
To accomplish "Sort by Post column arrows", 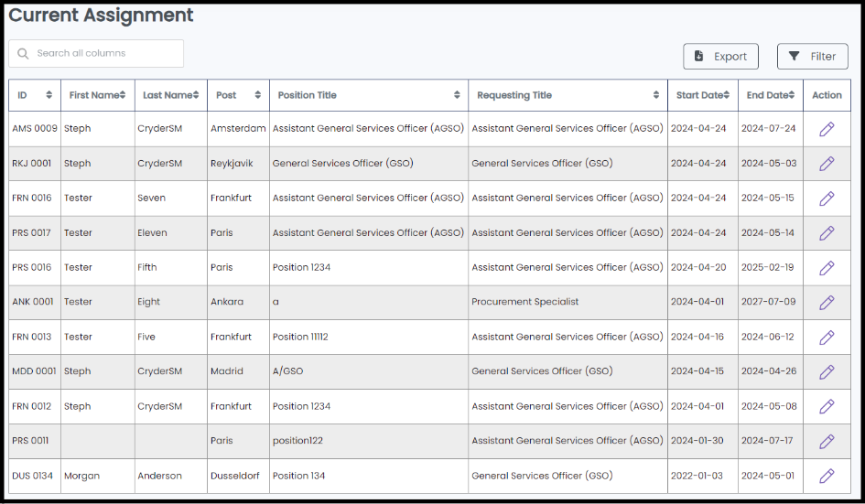I will pos(257,95).
